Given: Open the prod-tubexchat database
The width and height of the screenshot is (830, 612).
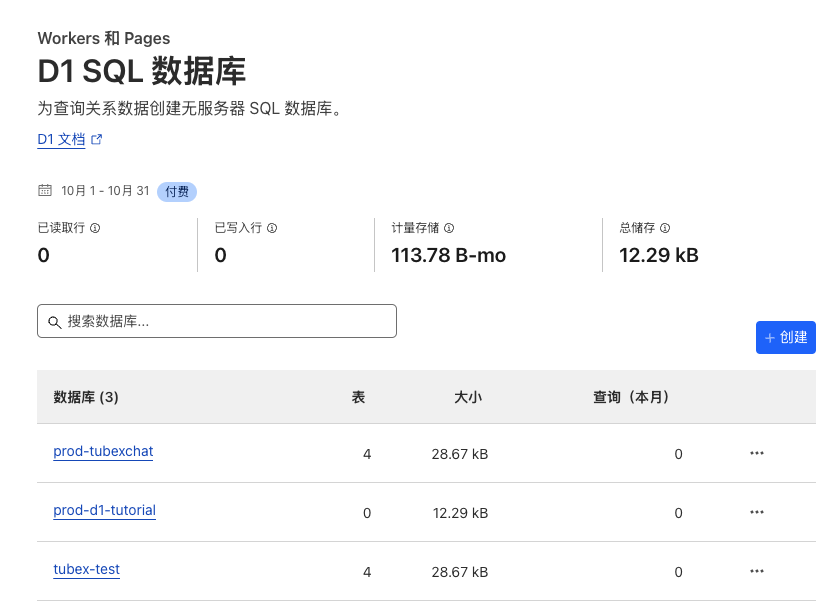Looking at the screenshot, I should [x=103, y=452].
